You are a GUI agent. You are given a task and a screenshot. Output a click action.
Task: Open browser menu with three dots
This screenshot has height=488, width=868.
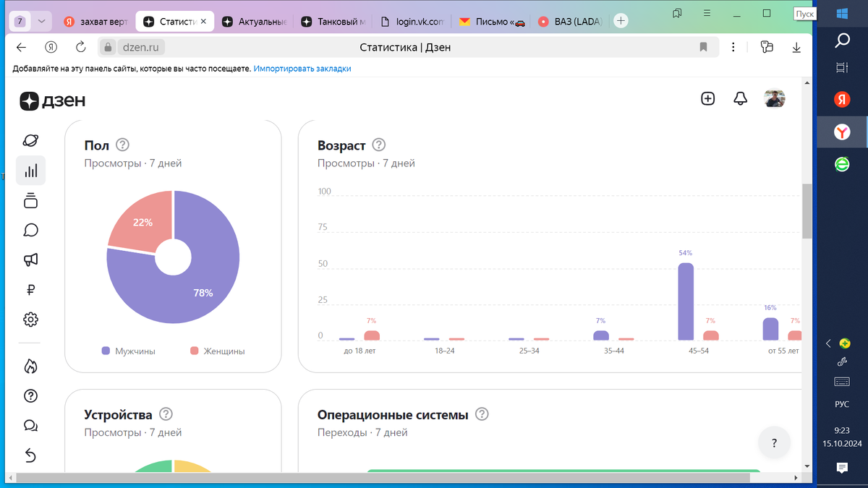click(733, 48)
